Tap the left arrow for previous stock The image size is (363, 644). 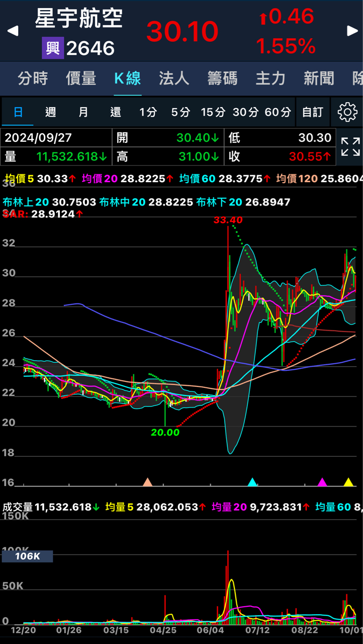point(13,31)
